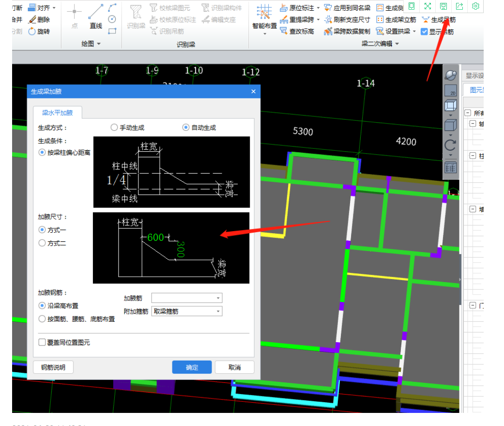This screenshot has height=426, width=504.
Task: Open the green settings gear icon
Action: pos(475,6)
